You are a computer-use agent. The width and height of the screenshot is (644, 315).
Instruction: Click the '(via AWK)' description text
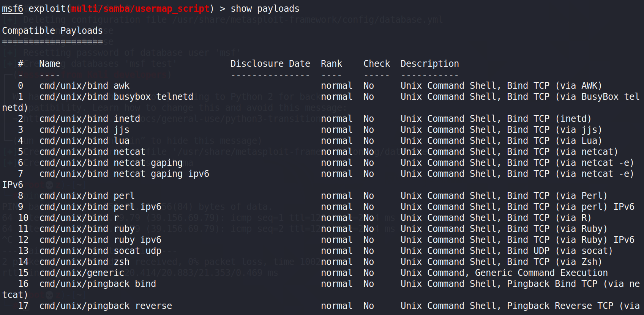pyautogui.click(x=579, y=86)
